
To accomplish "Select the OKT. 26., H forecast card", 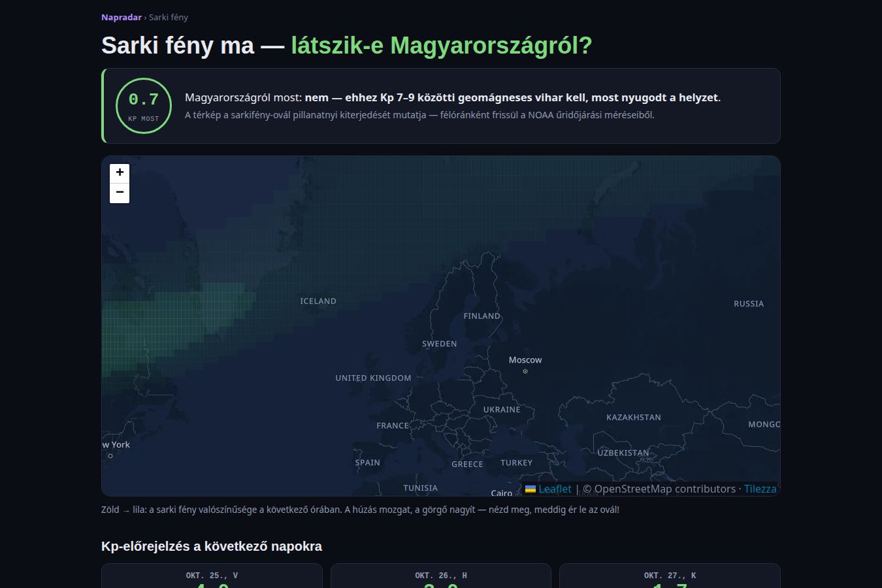I will [x=441, y=576].
